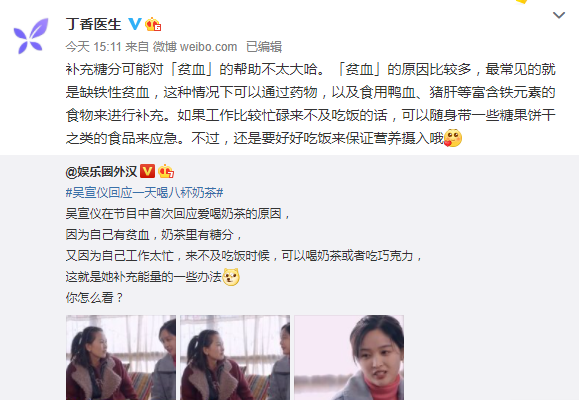Open the third thumbnail with pink sweater

(349, 357)
